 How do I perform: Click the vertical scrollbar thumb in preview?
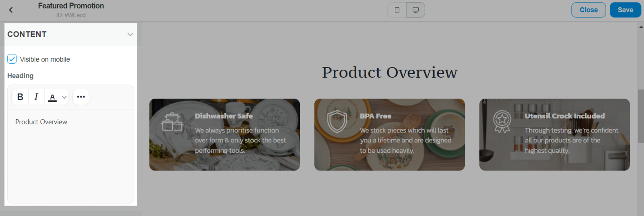(x=641, y=116)
